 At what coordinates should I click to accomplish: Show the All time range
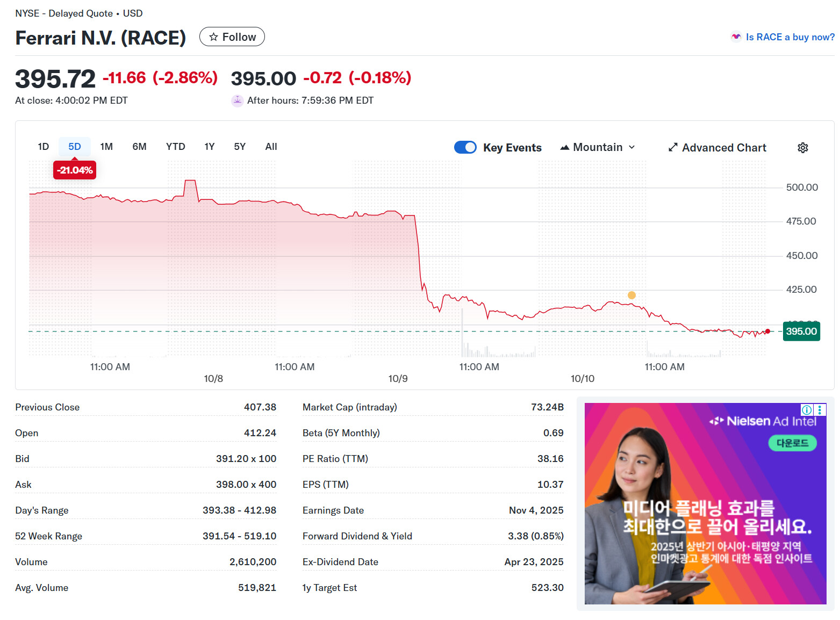click(x=271, y=147)
